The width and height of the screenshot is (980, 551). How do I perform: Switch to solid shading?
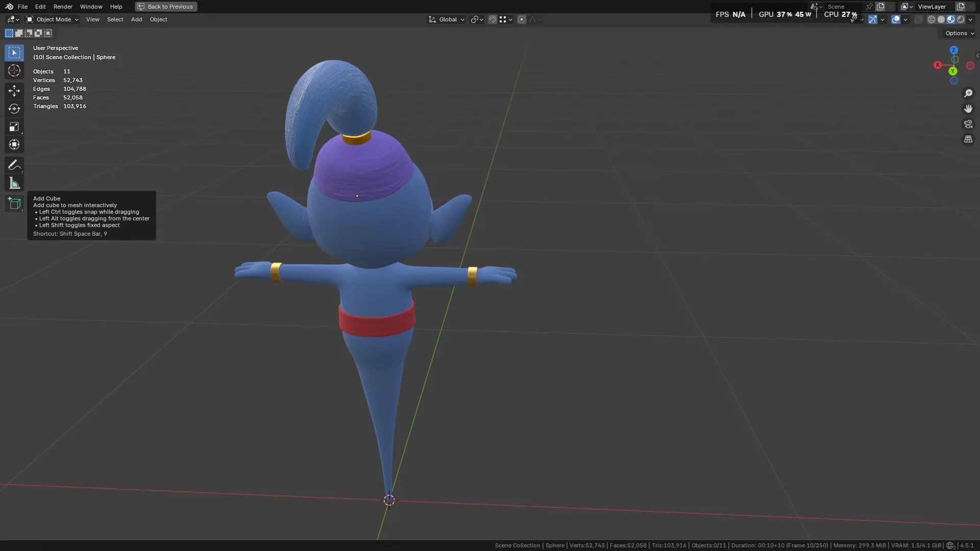tap(941, 19)
